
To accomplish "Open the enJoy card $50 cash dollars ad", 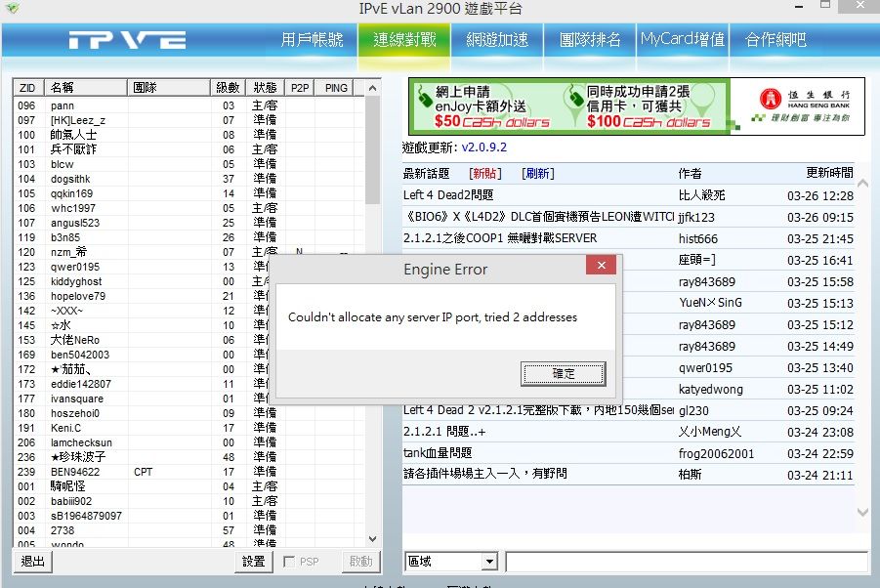I will [x=483, y=105].
